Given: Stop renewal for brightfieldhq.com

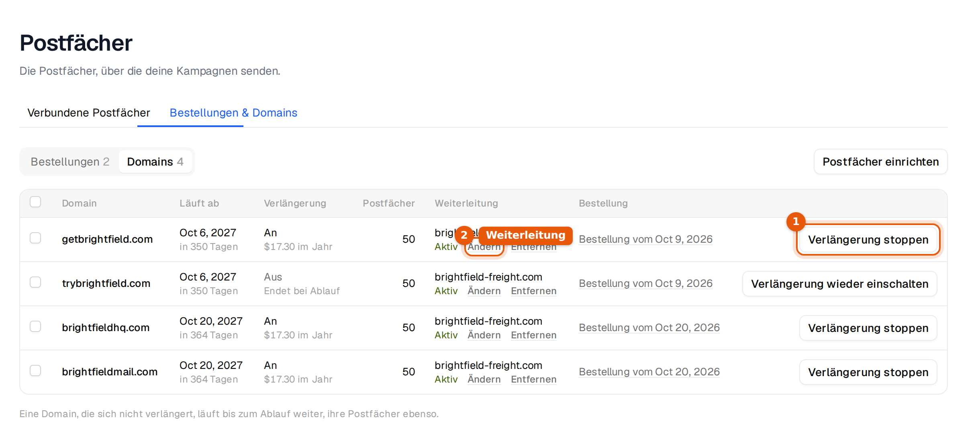Looking at the screenshot, I should [x=868, y=328].
